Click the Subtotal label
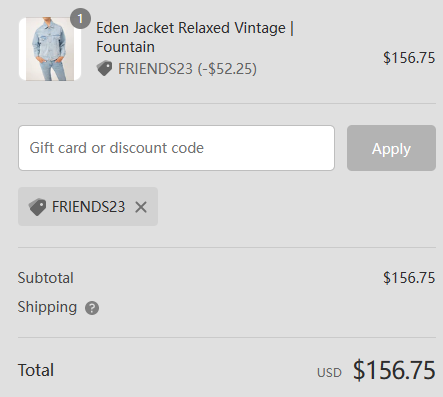 (46, 278)
